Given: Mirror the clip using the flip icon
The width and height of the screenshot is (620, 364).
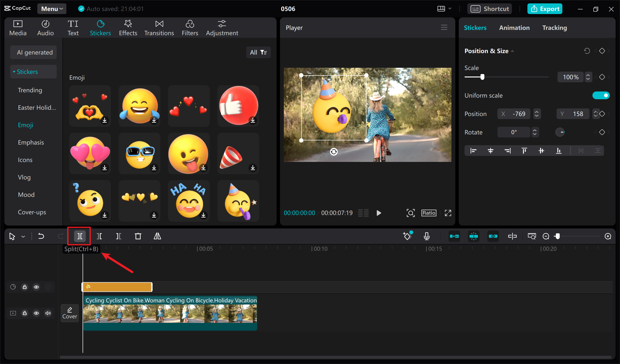Looking at the screenshot, I should [x=157, y=236].
